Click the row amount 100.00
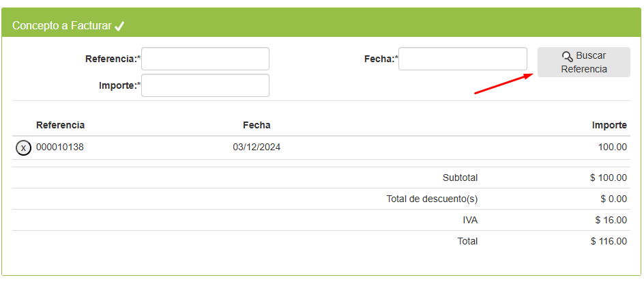The width and height of the screenshot is (644, 282). (x=613, y=147)
